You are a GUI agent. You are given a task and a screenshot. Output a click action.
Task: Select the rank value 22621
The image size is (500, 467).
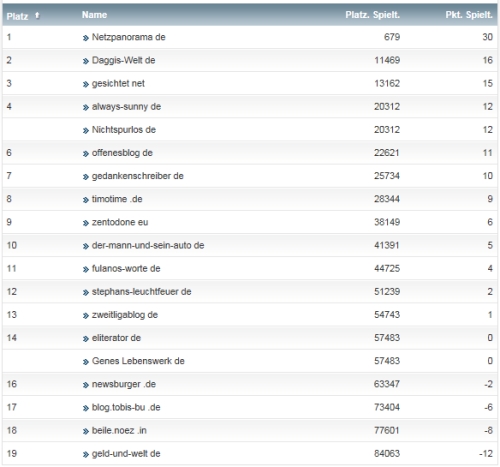[x=387, y=153]
